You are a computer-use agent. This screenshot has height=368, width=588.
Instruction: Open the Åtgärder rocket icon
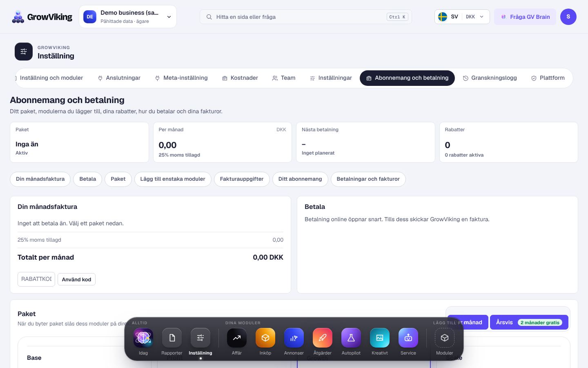323,338
